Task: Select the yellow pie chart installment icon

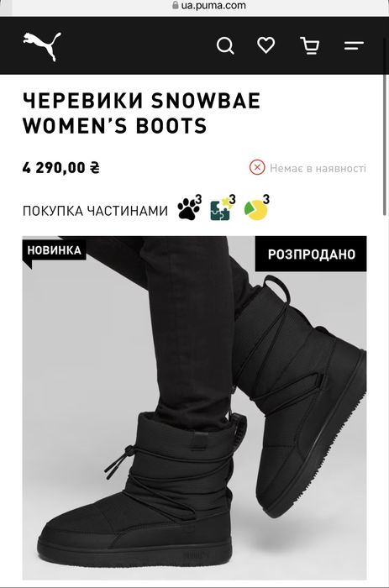Action: [x=256, y=207]
